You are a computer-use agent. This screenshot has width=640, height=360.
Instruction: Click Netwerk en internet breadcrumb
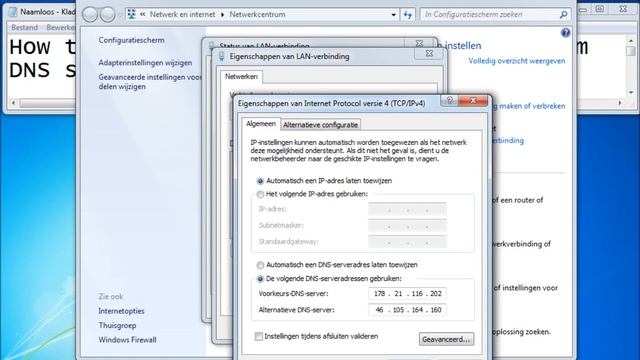tap(182, 14)
